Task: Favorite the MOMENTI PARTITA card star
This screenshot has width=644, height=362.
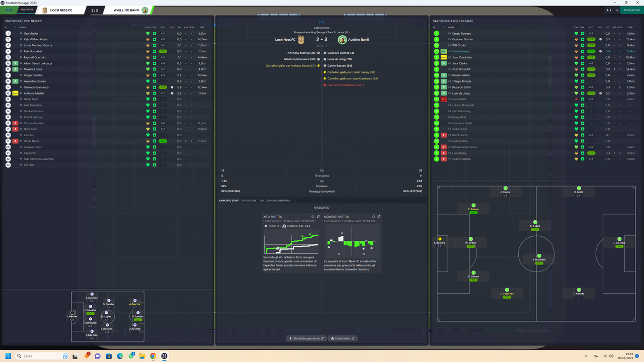Action: (374, 217)
